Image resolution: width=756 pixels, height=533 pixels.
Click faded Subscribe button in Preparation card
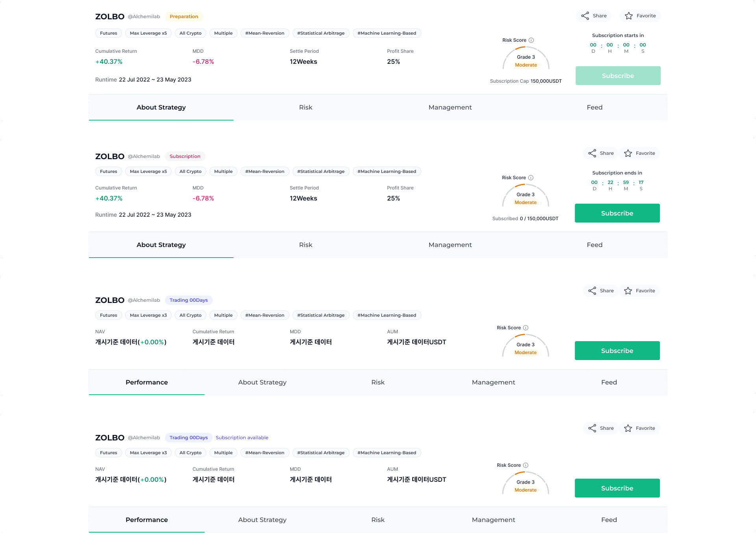(618, 76)
